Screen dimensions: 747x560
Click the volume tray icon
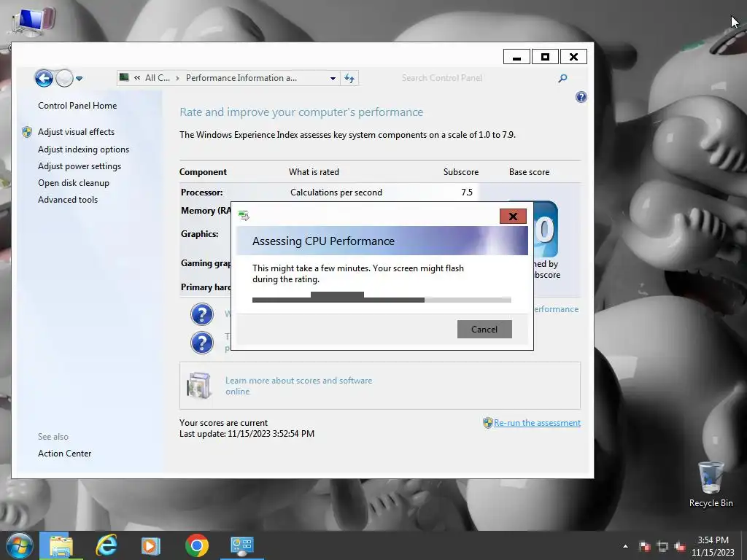click(x=679, y=547)
